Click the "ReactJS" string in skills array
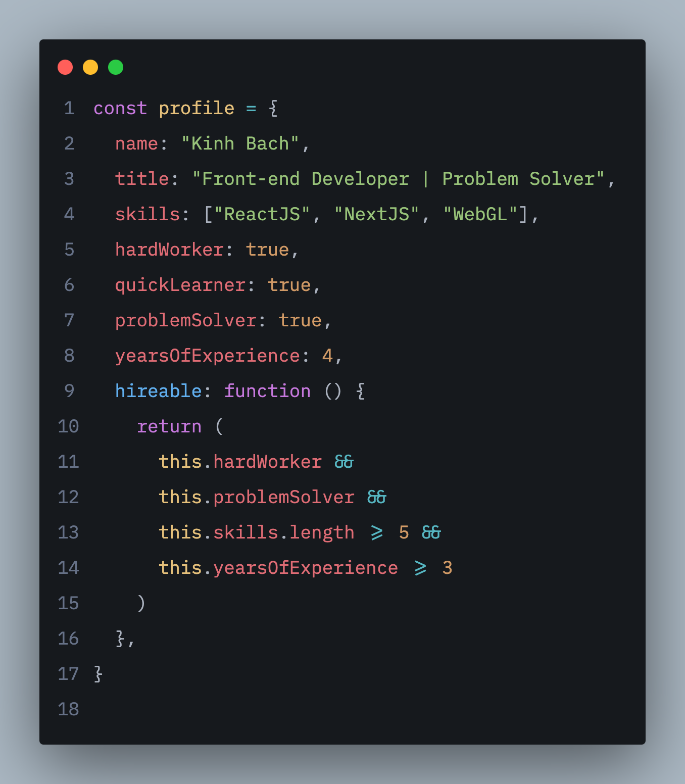Viewport: 685px width, 784px height. coord(262,214)
